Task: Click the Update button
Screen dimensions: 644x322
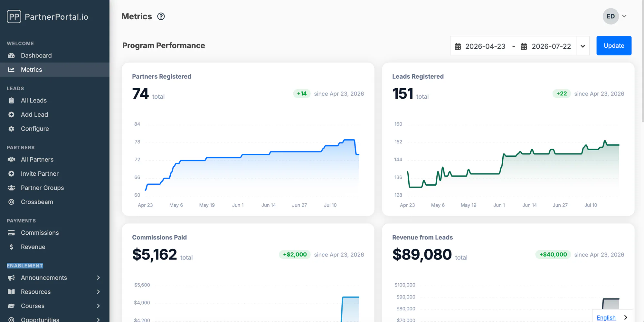Action: [614, 46]
